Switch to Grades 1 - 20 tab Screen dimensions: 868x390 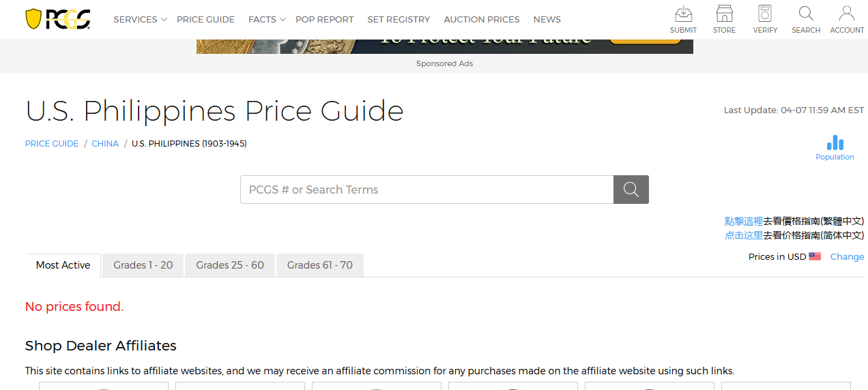click(143, 265)
